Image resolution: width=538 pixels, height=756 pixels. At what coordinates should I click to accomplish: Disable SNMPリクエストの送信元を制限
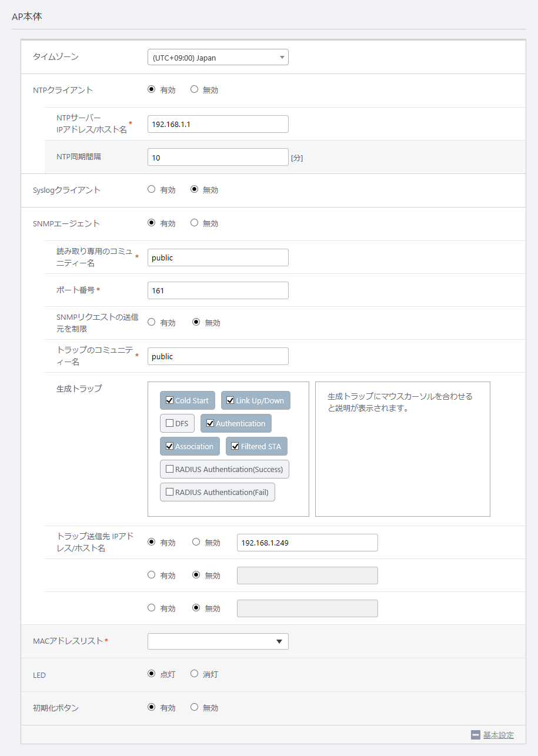[x=196, y=322]
